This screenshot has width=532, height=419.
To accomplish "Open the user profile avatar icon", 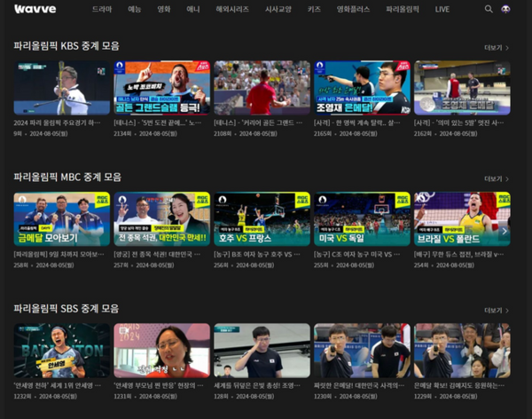I will click(505, 9).
